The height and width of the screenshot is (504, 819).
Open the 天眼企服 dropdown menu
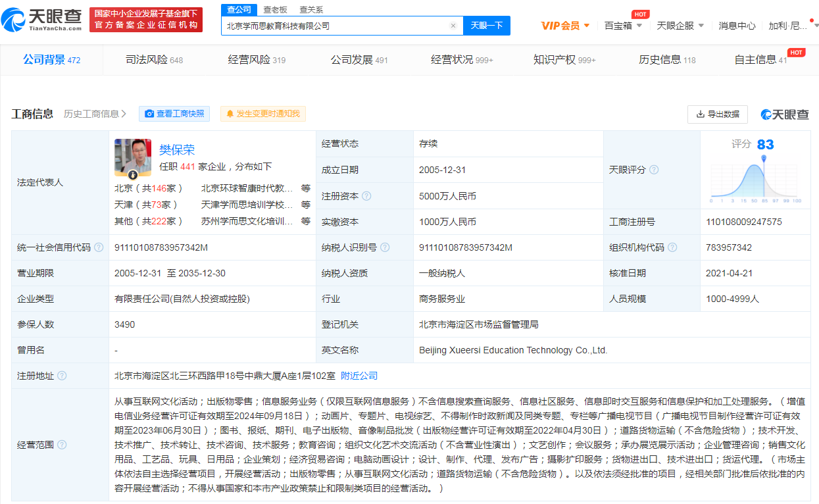pyautogui.click(x=680, y=26)
